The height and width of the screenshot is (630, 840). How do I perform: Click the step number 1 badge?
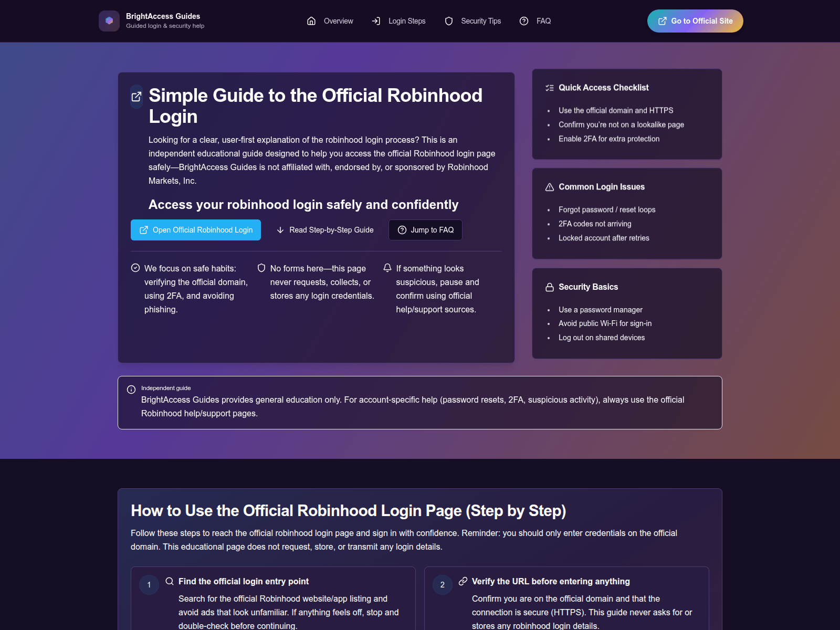pyautogui.click(x=149, y=585)
